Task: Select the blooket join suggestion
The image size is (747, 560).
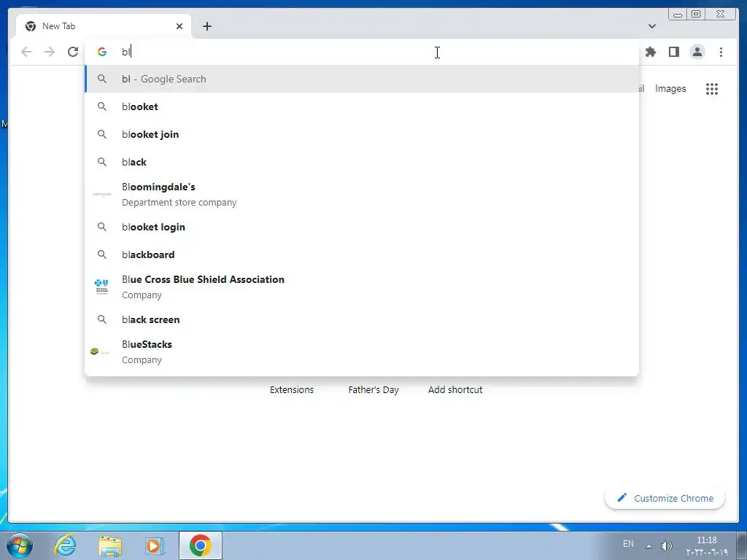Action: point(362,134)
